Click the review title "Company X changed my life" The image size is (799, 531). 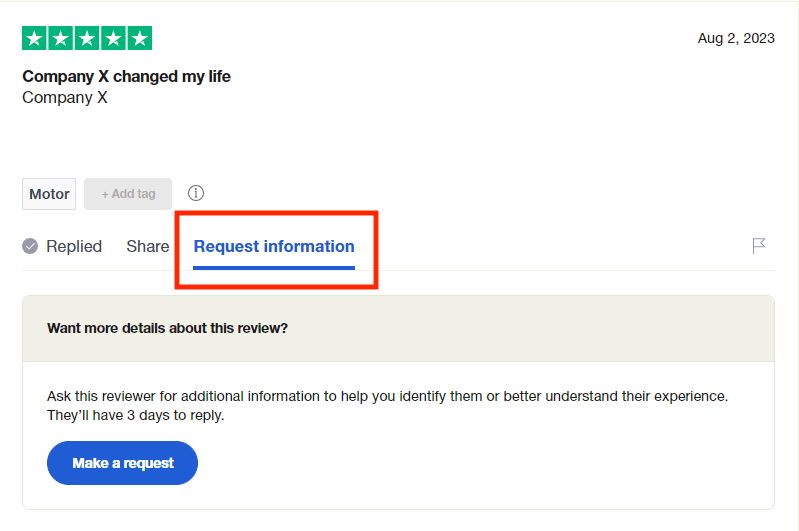(x=126, y=76)
